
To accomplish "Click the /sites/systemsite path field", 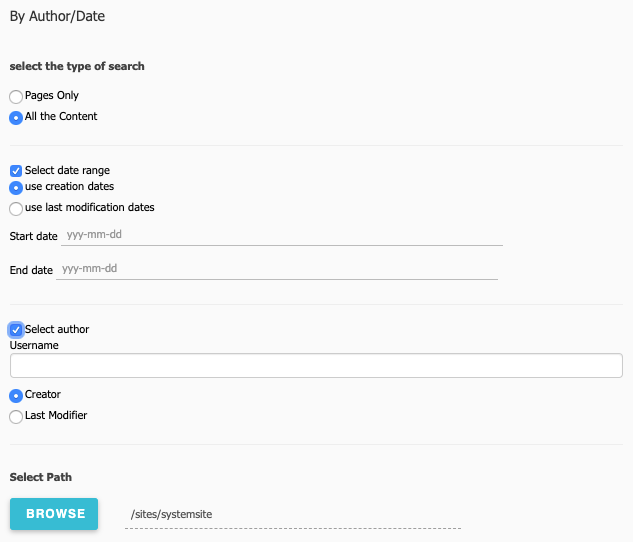I will coord(294,514).
